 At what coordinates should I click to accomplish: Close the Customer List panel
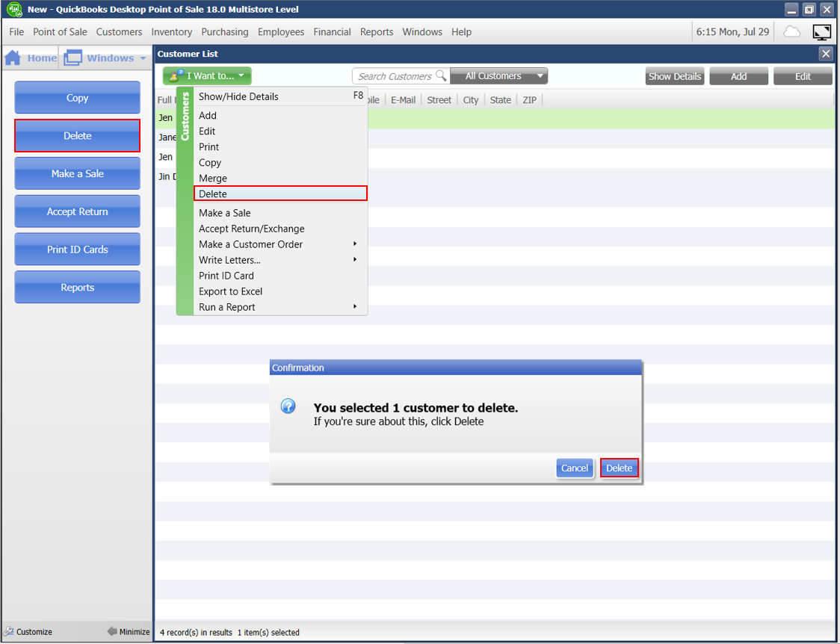coord(826,54)
